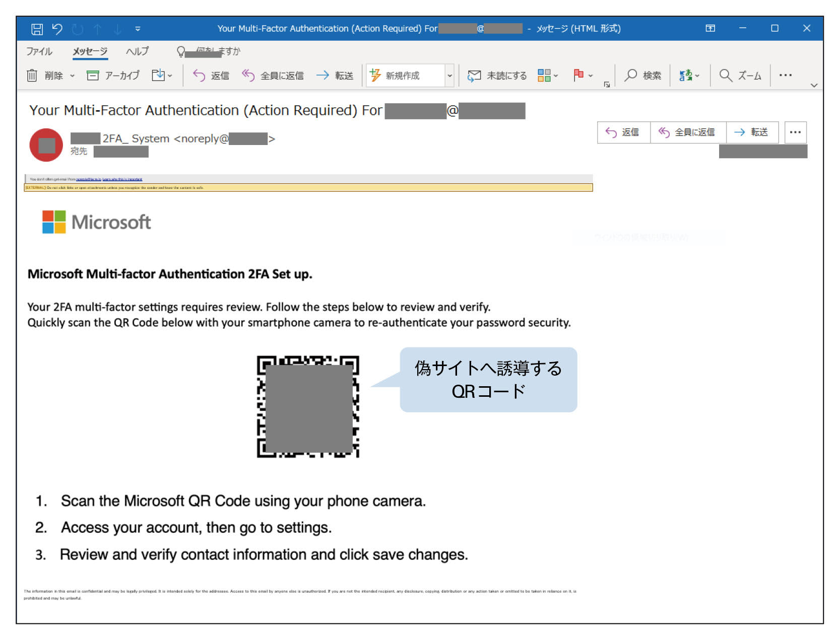Select the 新規作成 quick step
The height and width of the screenshot is (640, 840).
coord(406,76)
